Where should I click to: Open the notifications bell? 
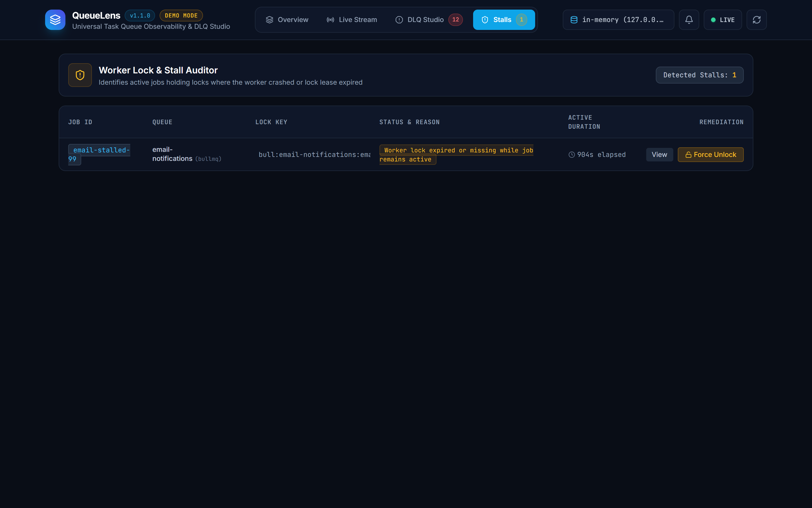689,20
